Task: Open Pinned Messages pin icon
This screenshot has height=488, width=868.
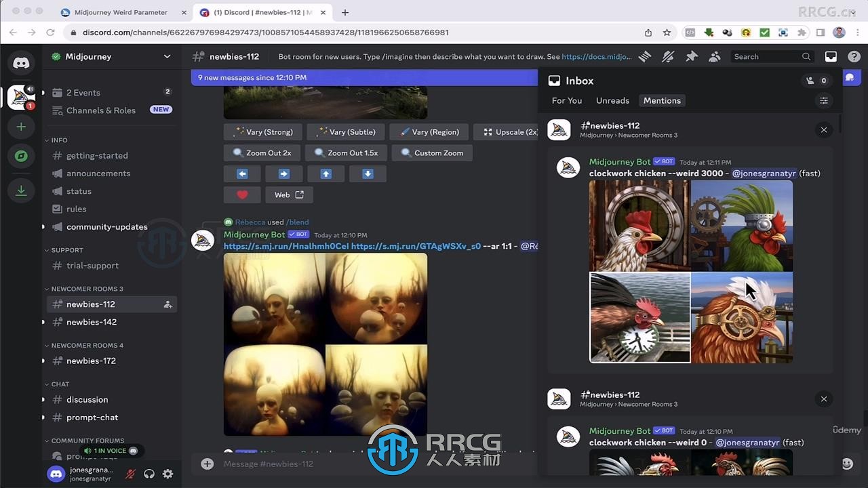Action: tap(691, 57)
